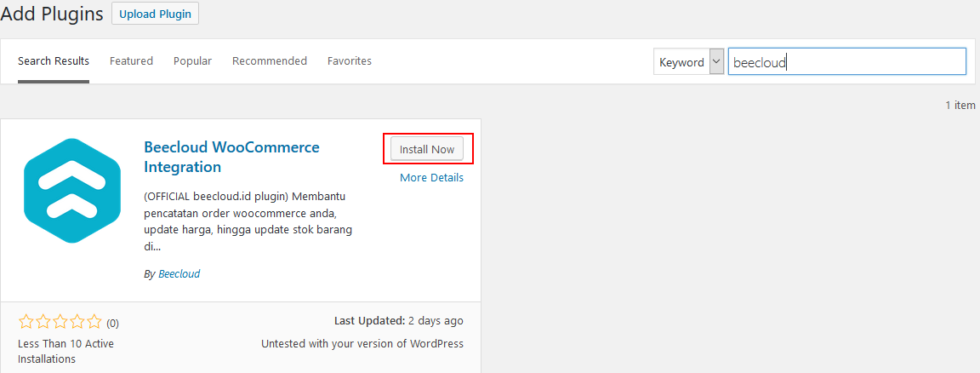Open the Favorites tab
980x373 pixels.
coord(350,60)
